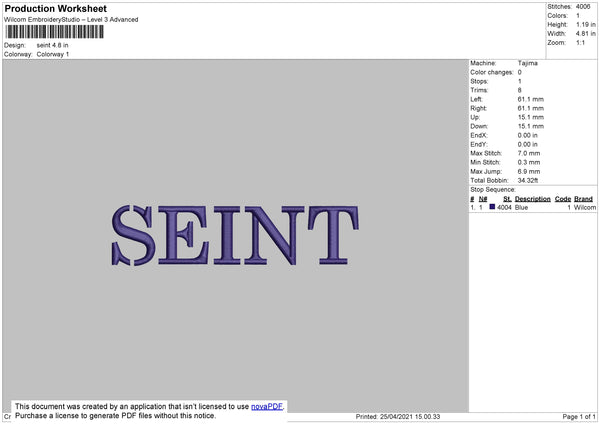Click the 'Color changes:' label
Image resolution: width=600 pixels, height=424 pixels.
coord(492,72)
